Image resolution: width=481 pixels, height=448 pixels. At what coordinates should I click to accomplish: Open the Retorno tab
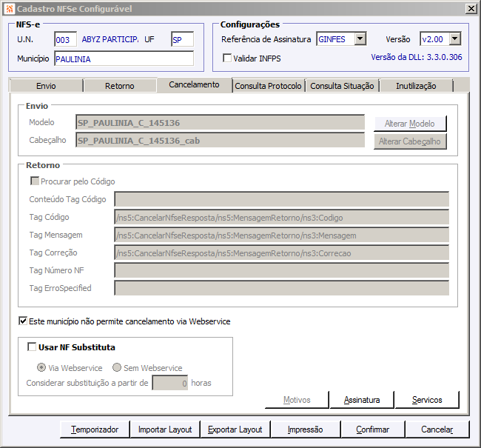point(120,86)
